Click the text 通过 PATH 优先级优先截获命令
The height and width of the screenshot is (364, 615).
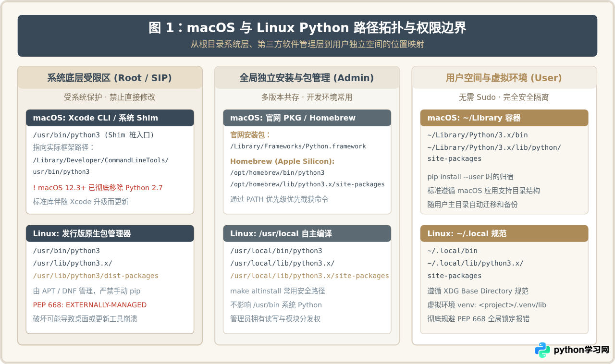[x=280, y=199]
